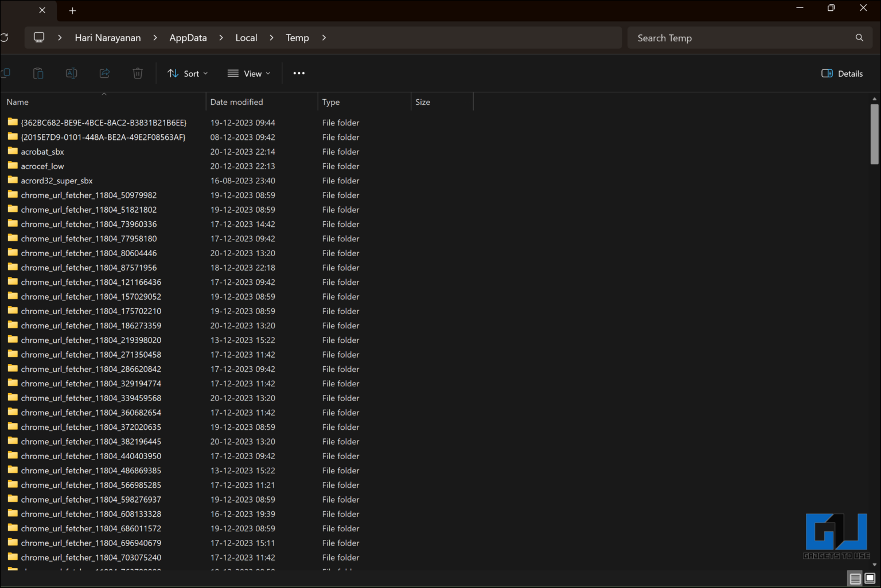Open the Share option in toolbar

(x=104, y=73)
